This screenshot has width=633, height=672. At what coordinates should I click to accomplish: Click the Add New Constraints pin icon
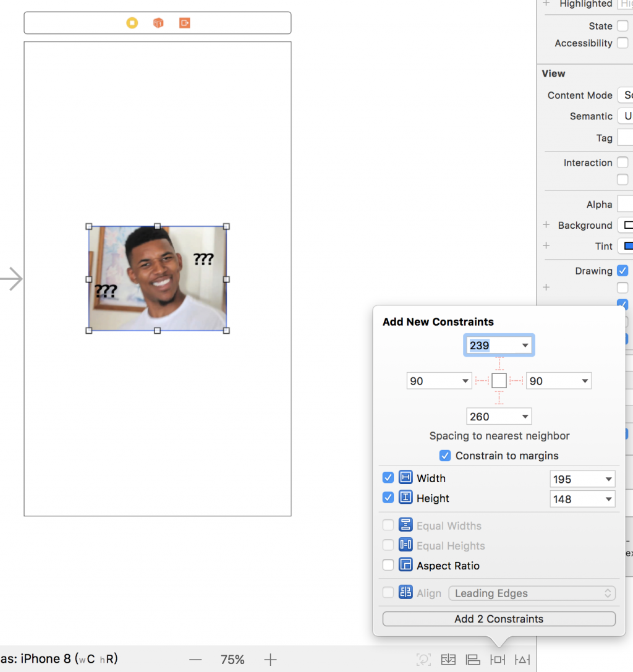[x=498, y=659]
